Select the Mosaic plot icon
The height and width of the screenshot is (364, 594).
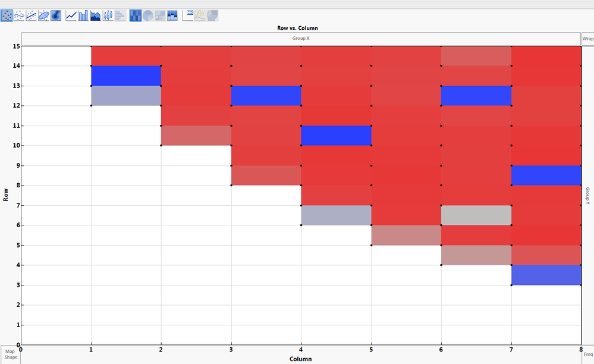[x=172, y=15]
